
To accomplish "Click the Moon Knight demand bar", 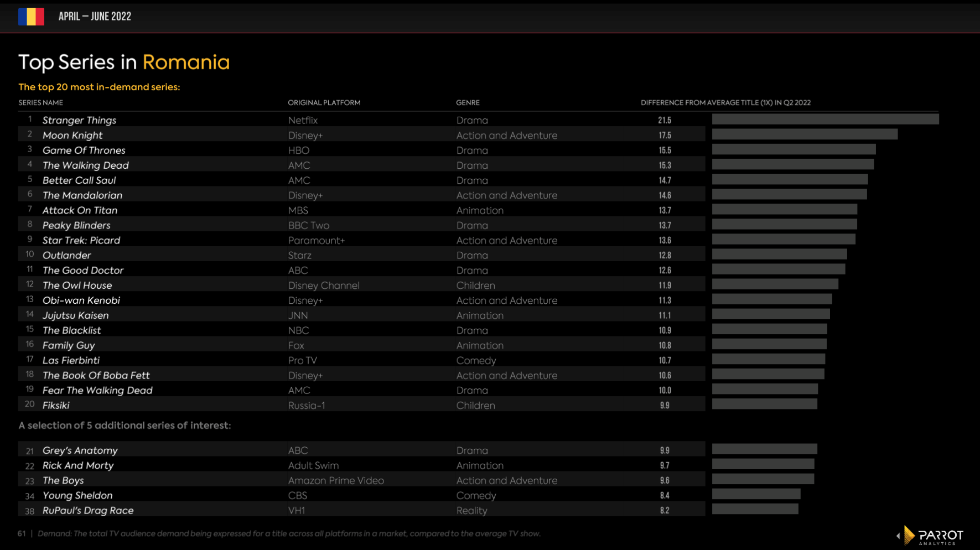I will pos(805,134).
